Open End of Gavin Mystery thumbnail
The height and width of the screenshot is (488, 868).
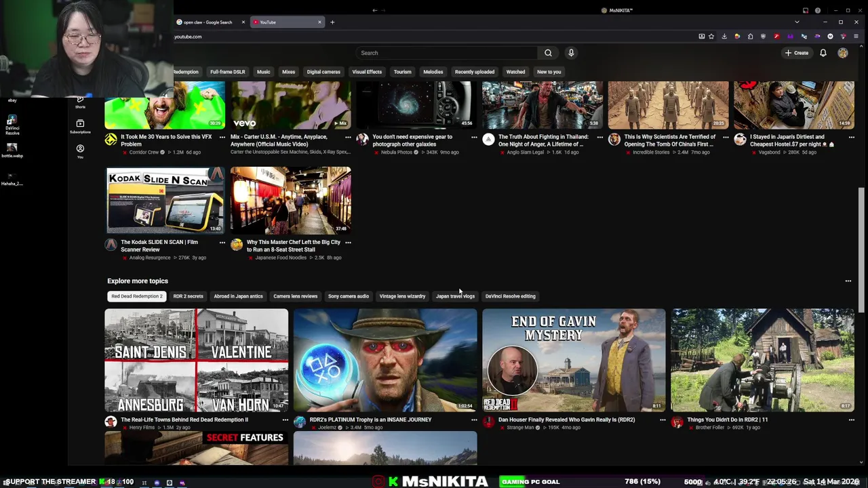[x=574, y=360]
